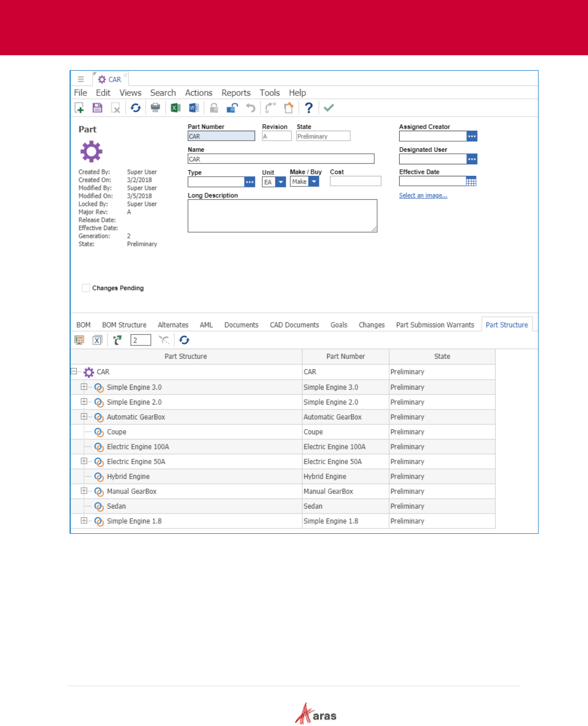Click the Coupe row's part icon

(99, 432)
